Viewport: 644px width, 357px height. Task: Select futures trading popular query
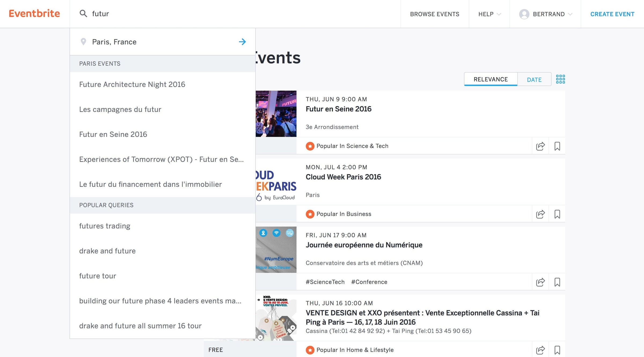click(x=162, y=226)
